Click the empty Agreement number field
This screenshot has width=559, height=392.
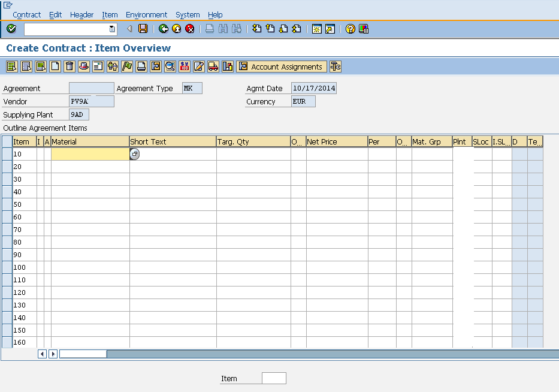click(x=92, y=88)
